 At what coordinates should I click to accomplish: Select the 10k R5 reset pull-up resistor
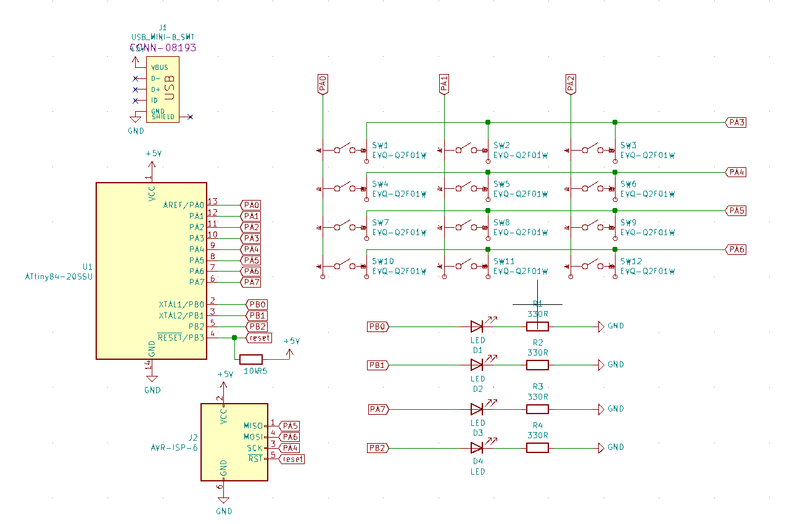point(251,359)
